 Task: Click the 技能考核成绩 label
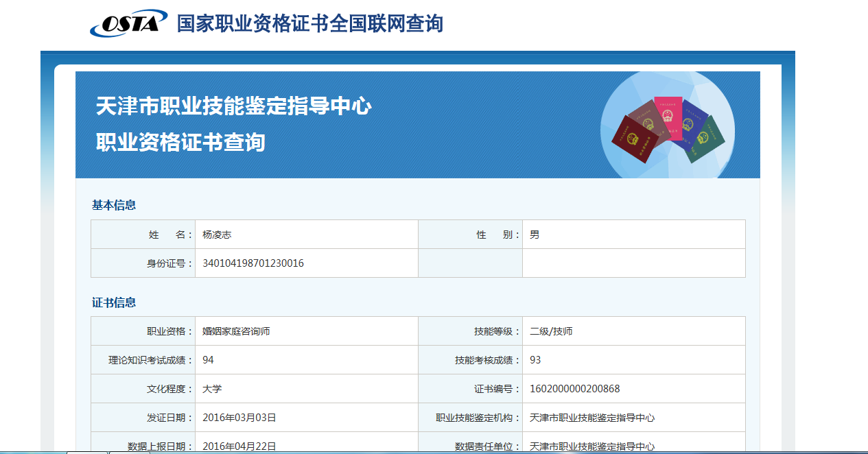pyautogui.click(x=488, y=360)
